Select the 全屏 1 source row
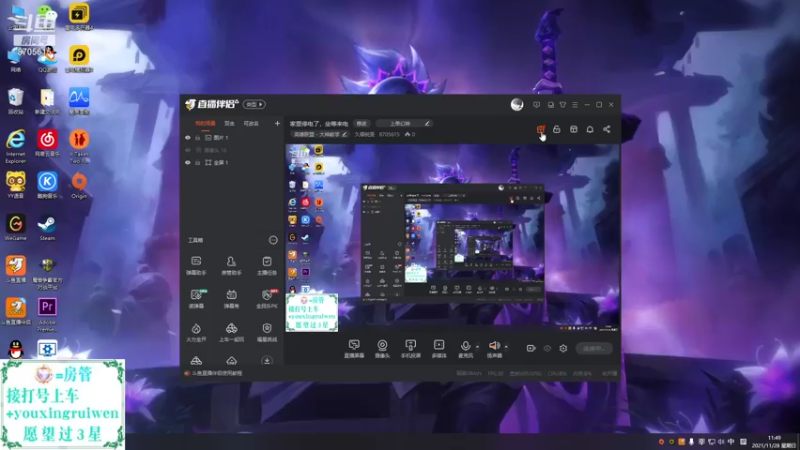The height and width of the screenshot is (450, 800). 232,163
